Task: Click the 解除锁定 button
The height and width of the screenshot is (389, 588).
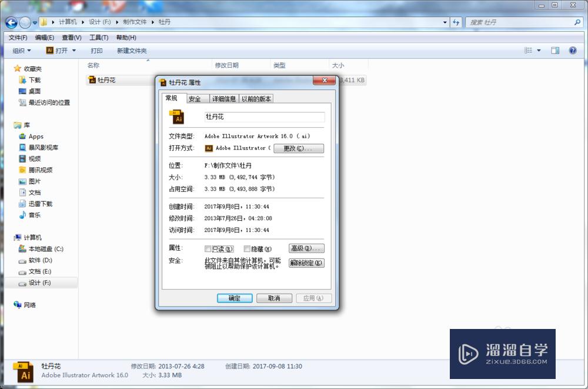Action: 306,263
